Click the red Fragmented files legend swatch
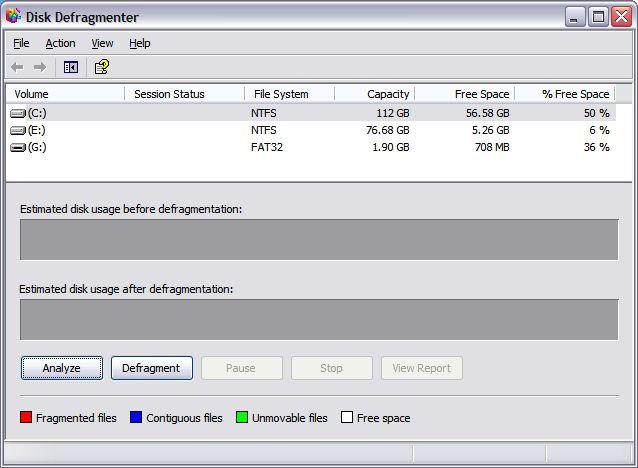The width and height of the screenshot is (638, 468). click(26, 418)
